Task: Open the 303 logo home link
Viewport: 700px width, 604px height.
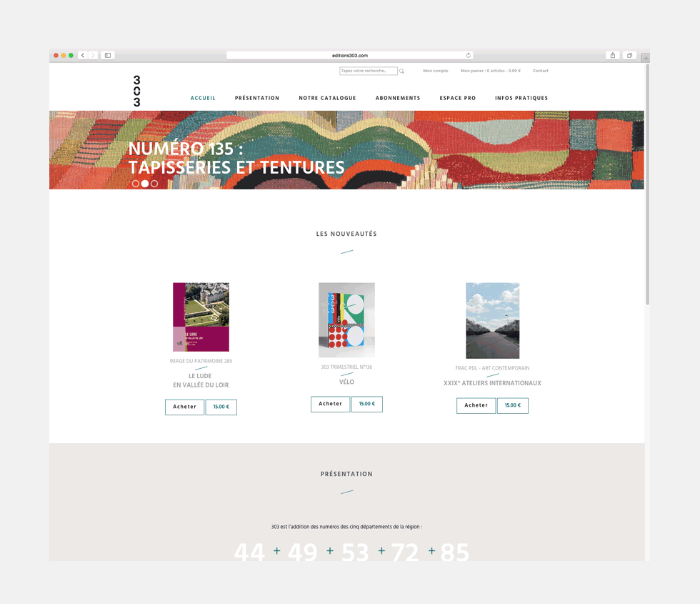Action: pos(137,91)
